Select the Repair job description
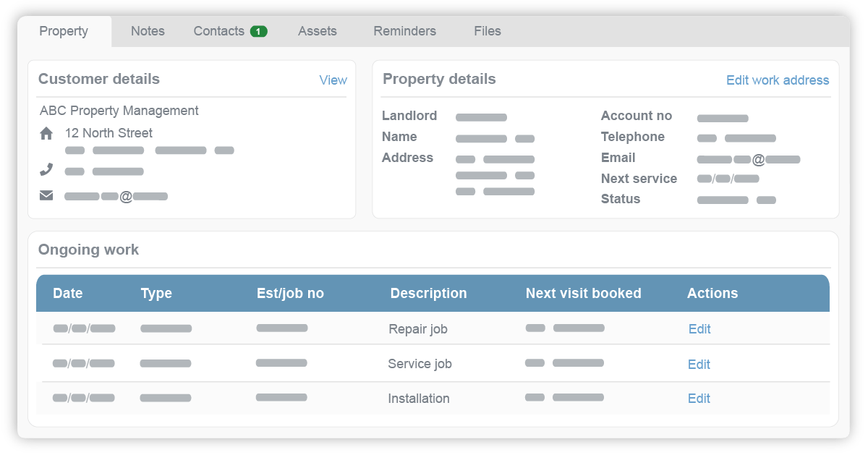Image resolution: width=868 pixels, height=455 pixels. (418, 329)
